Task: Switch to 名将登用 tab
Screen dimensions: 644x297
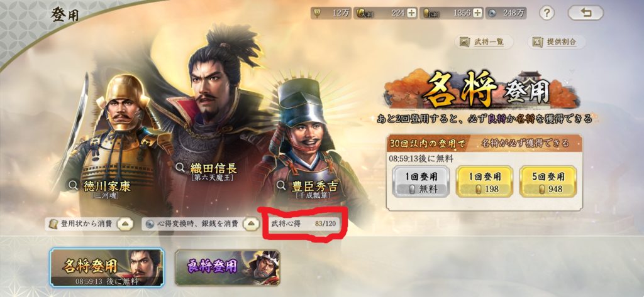Action: [107, 267]
